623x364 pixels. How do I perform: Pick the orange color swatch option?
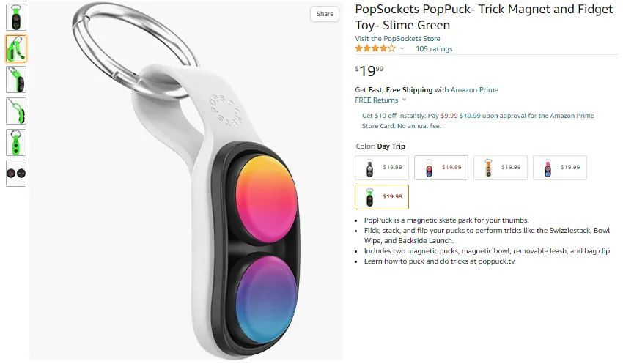coord(500,168)
